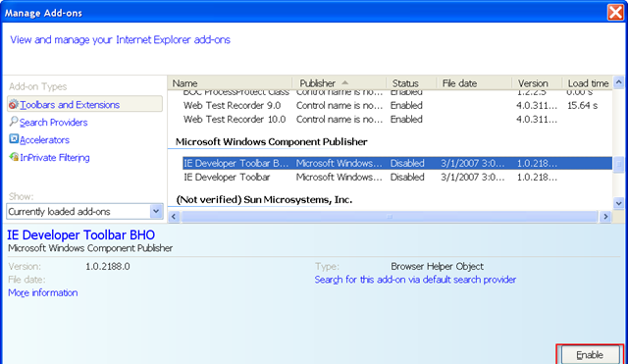Click the Browser Helper Object type value
Screen dimensions: 628x364
[437, 266]
